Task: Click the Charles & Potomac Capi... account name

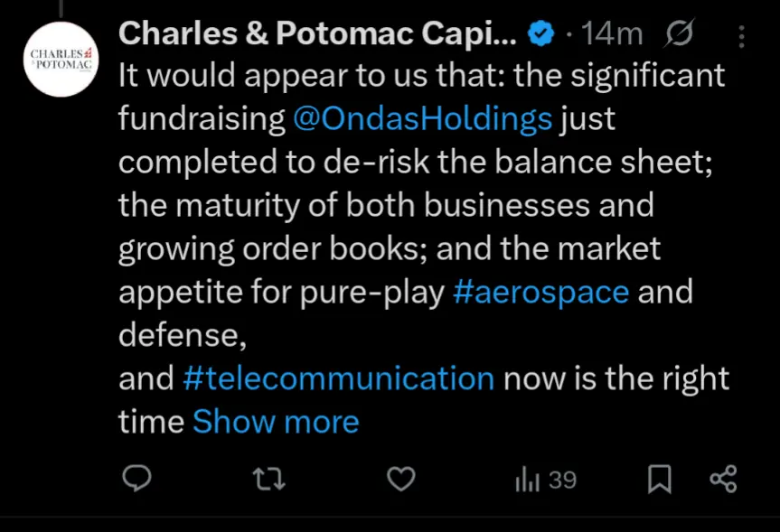Action: pos(317,33)
